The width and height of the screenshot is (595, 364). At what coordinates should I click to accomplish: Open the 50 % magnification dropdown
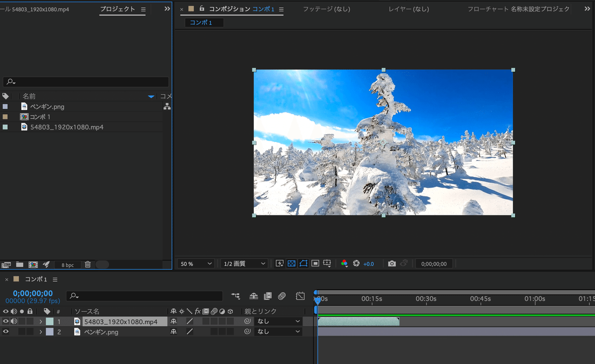pyautogui.click(x=195, y=264)
